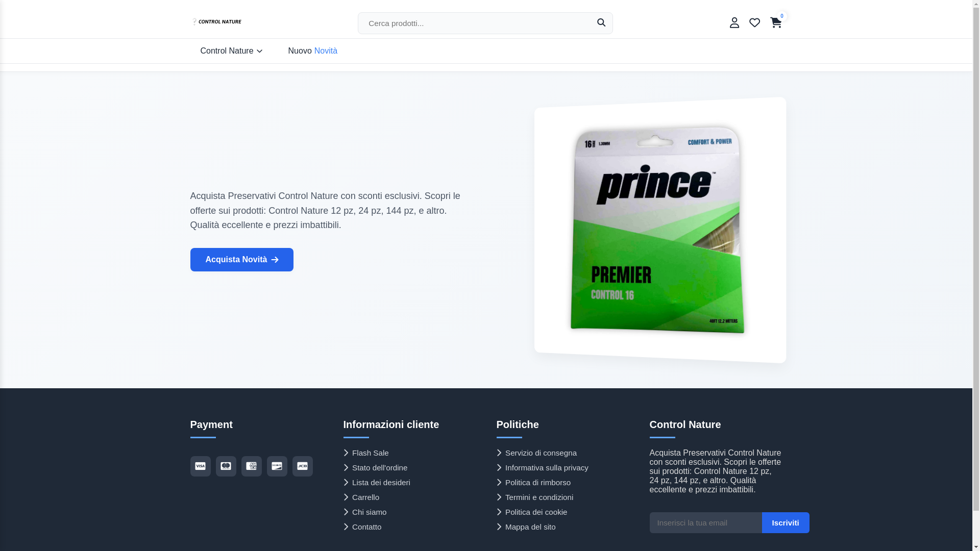Click the Iscriviti subscribe button

[786, 523]
